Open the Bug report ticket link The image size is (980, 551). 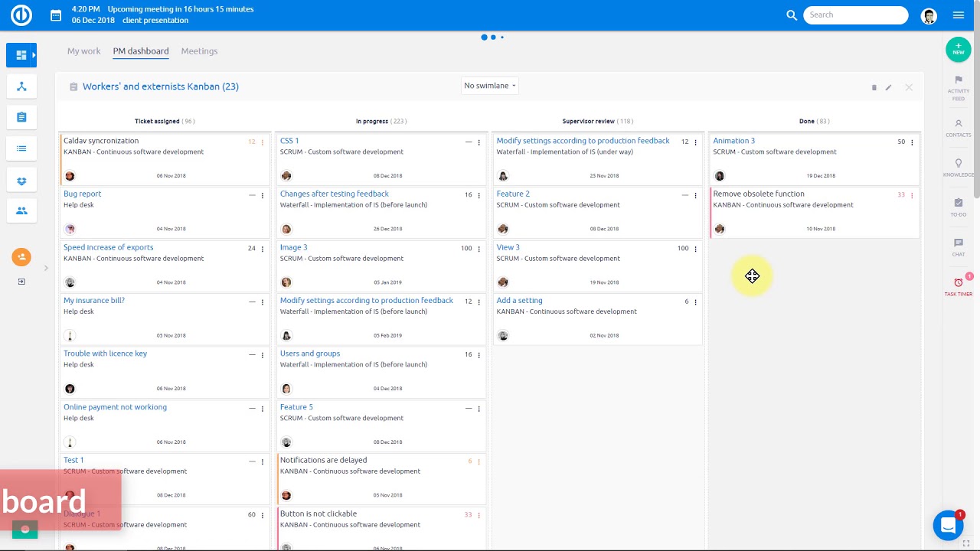click(x=82, y=194)
